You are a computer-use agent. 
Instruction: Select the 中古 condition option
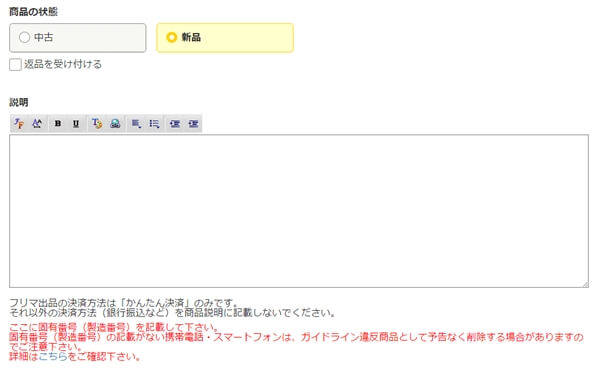78,38
